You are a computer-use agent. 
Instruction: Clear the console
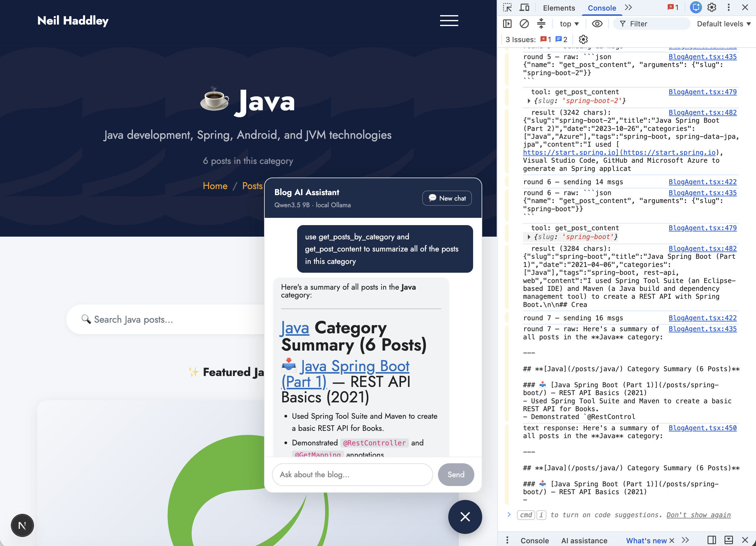click(524, 24)
